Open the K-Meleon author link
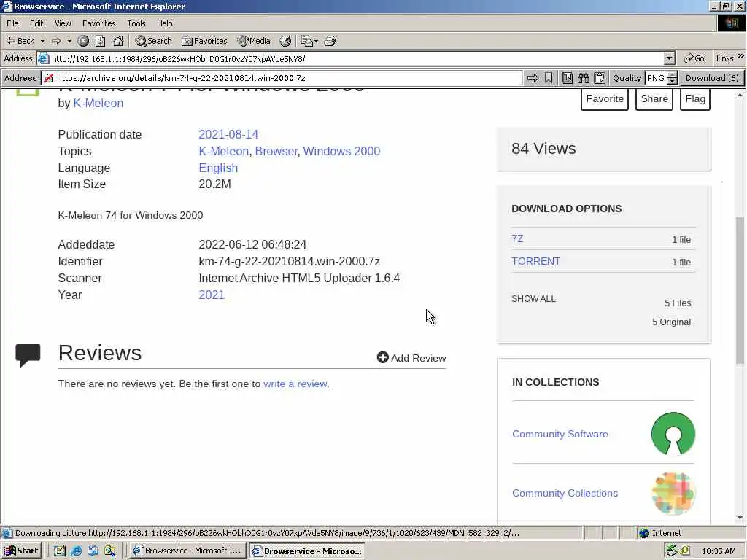 click(x=98, y=104)
